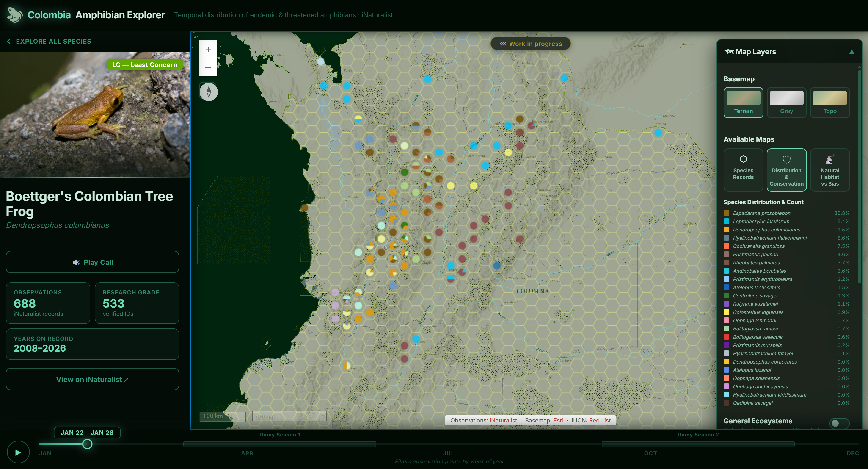Click the Observations 688 stat card
The height and width of the screenshot is (469, 868).
[48, 303]
